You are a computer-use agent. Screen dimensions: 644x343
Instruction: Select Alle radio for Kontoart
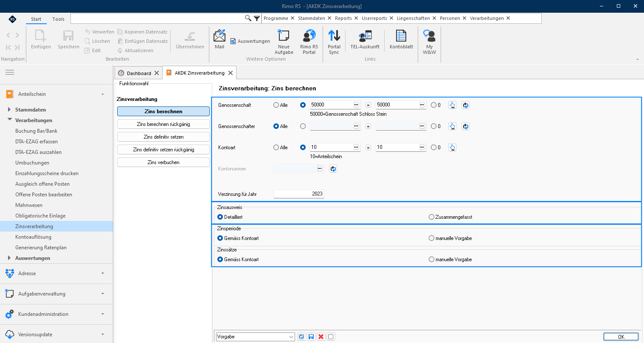click(276, 148)
